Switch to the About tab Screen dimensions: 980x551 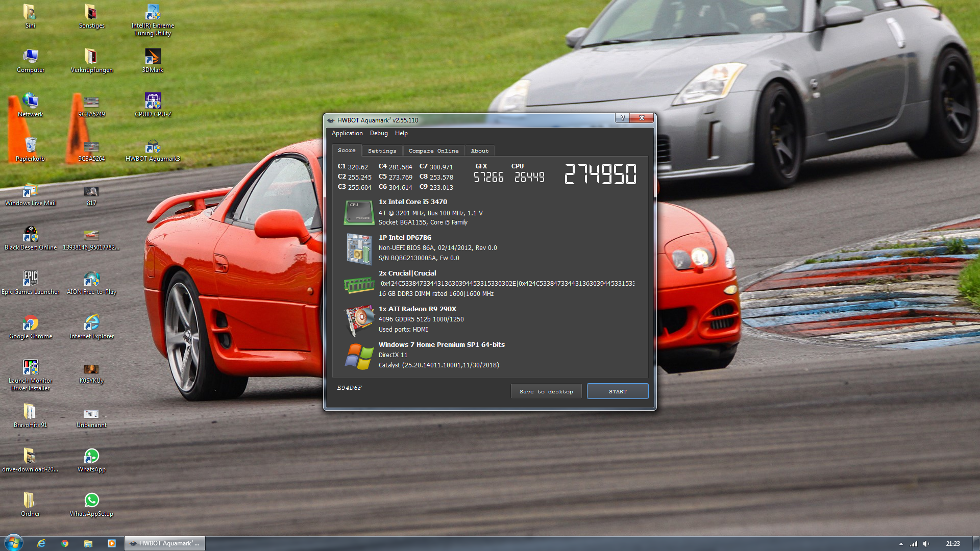480,151
